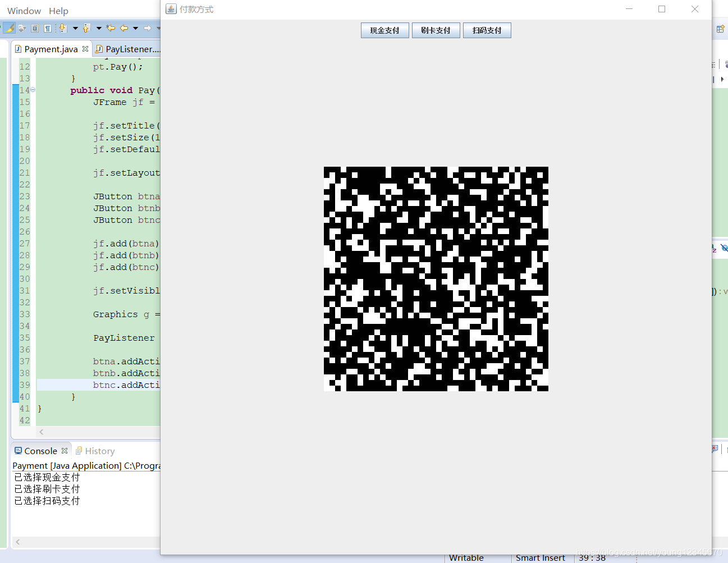This screenshot has height=563, width=728.
Task: Click the editor horizontal scrollbar left arrow
Action: 42,432
